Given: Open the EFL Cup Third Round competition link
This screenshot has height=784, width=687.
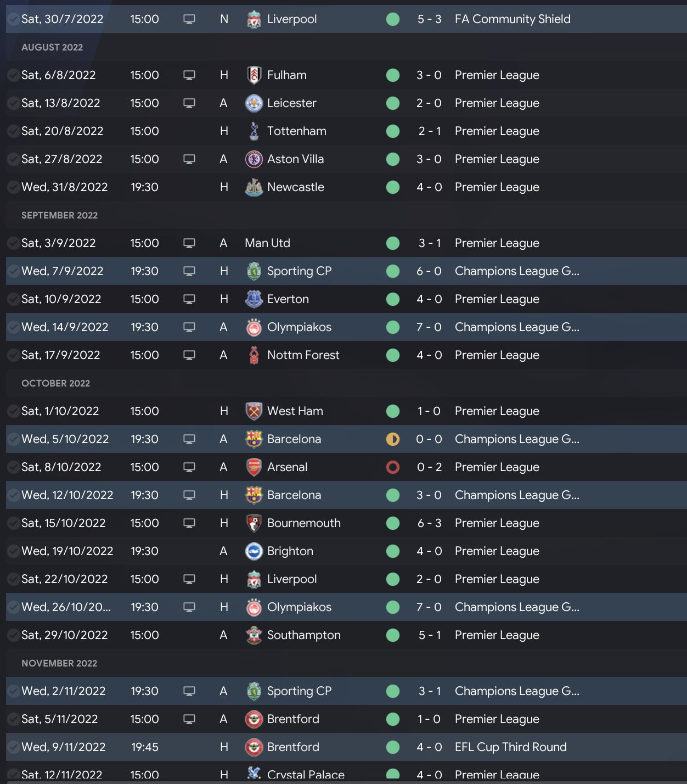Looking at the screenshot, I should 510,747.
